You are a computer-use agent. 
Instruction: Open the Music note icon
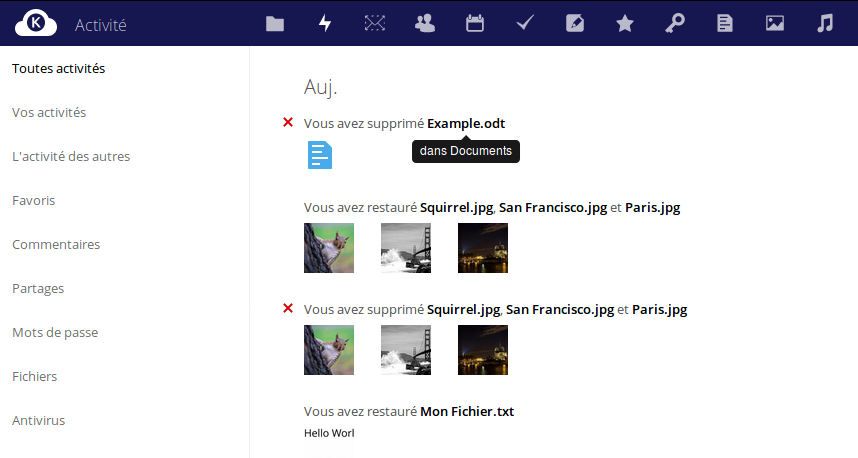click(825, 23)
